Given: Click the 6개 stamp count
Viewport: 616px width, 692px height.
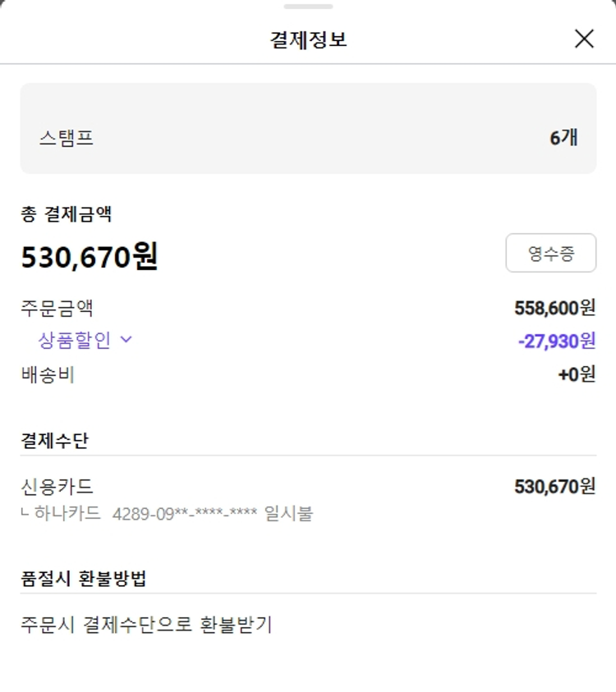Looking at the screenshot, I should 563,138.
